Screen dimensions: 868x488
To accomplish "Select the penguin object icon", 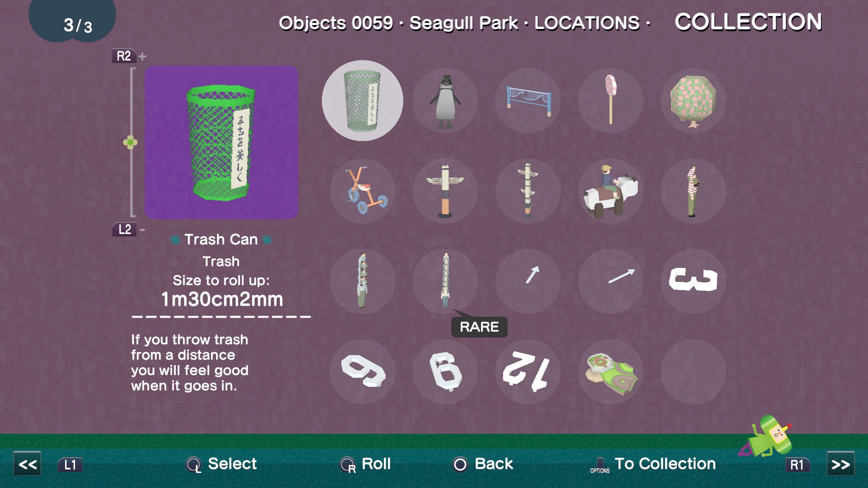I will (x=445, y=101).
